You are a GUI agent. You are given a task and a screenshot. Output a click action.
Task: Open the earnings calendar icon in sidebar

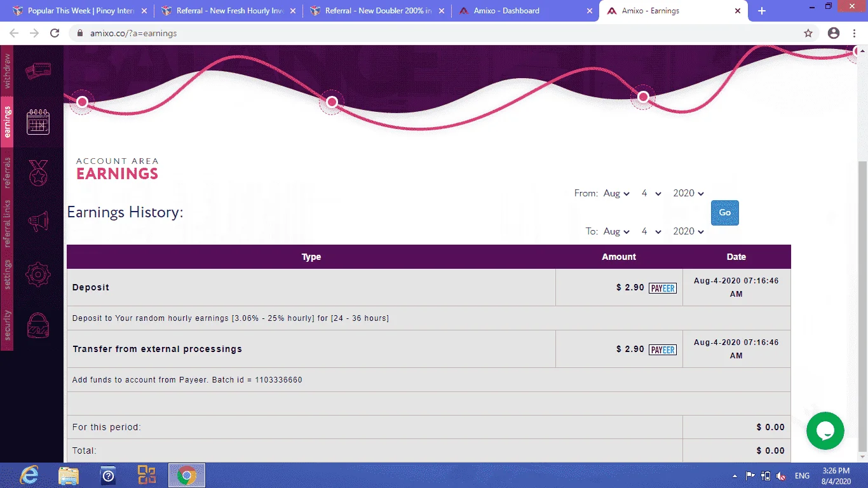[38, 121]
